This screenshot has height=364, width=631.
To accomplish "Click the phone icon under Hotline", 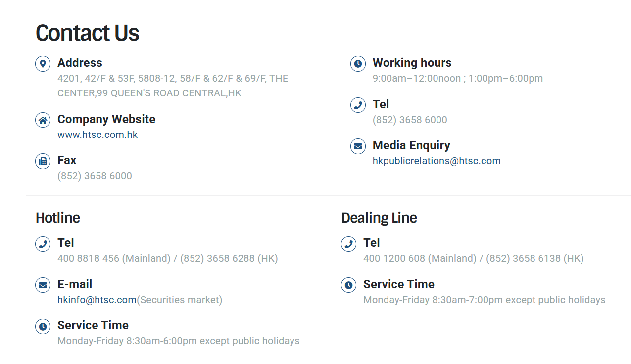I will coord(43,244).
